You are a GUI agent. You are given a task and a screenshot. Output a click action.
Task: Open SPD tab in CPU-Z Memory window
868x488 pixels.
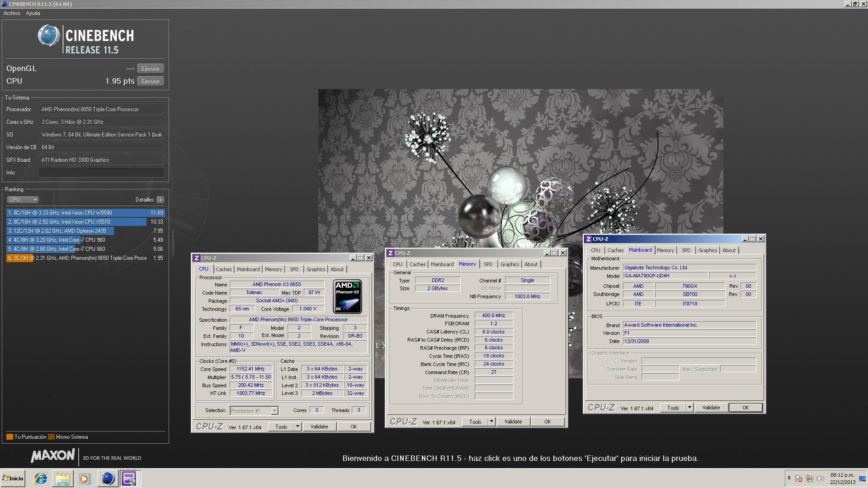[x=488, y=264]
